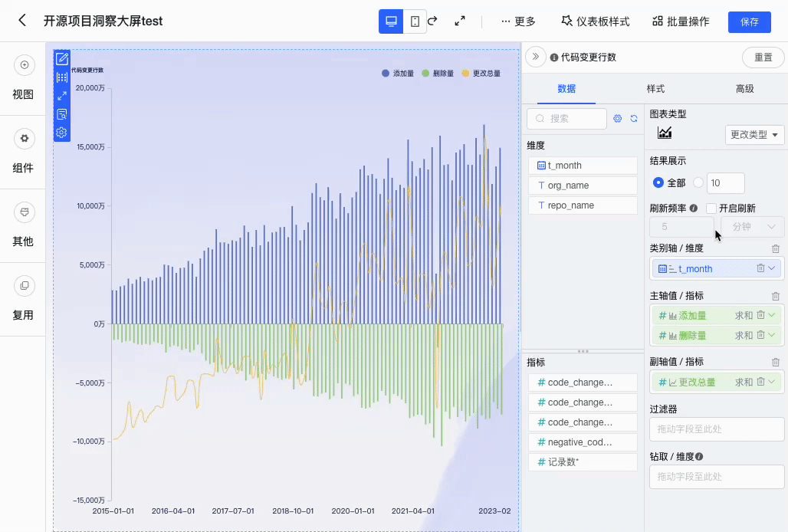The width and height of the screenshot is (788, 532).
Task: Open the 更多 menu
Action: click(x=519, y=21)
